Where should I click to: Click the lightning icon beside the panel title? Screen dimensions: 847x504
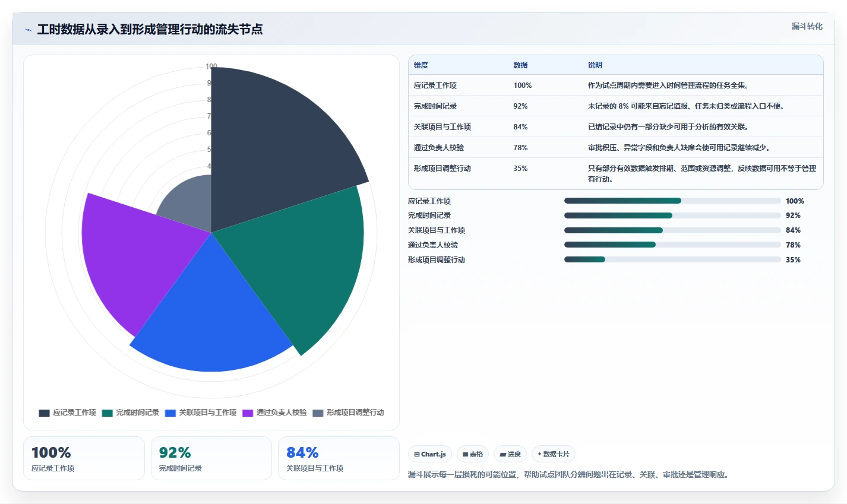point(28,30)
